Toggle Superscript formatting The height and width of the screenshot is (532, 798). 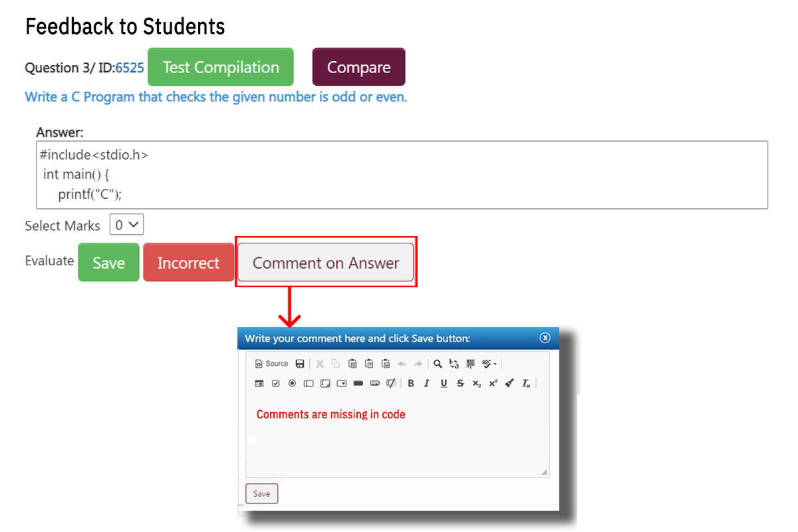(493, 383)
